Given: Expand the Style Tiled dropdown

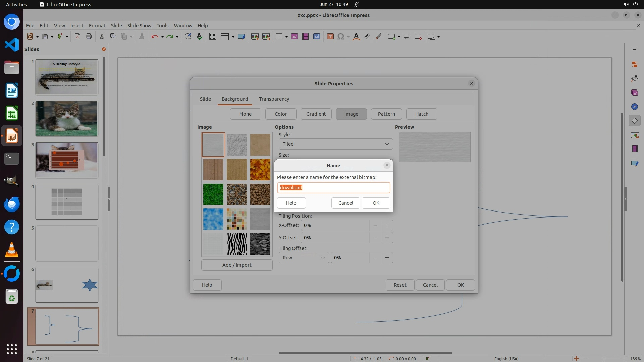Looking at the screenshot, I should click(x=335, y=144).
